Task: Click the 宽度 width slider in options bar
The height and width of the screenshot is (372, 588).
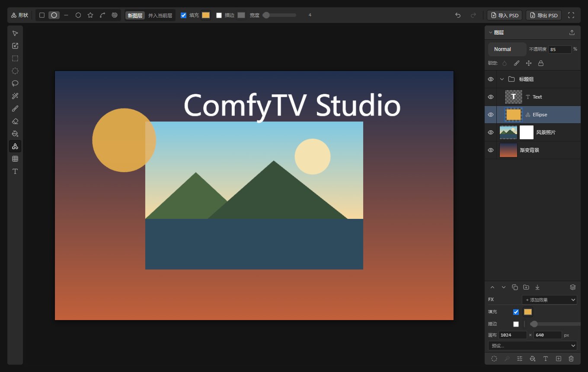Action: pyautogui.click(x=279, y=15)
